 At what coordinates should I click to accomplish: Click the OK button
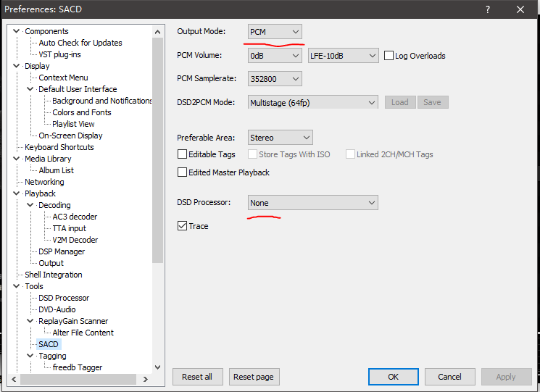[x=393, y=377]
